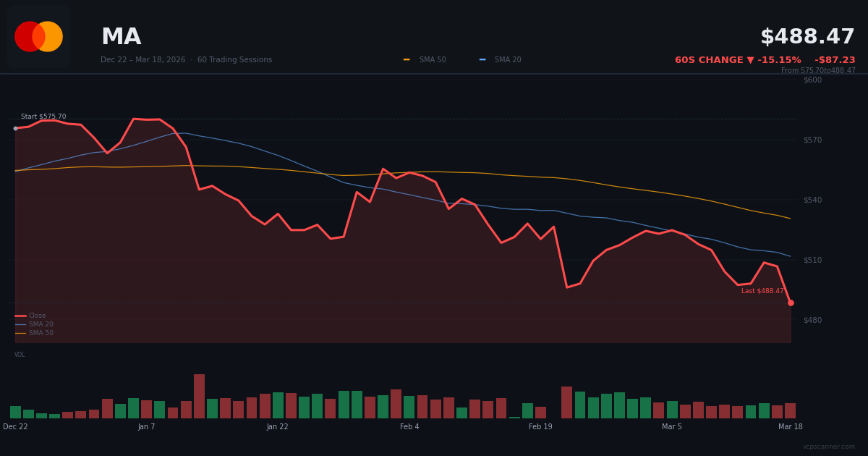The height and width of the screenshot is (456, 868).
Task: Click the $488.47 current price
Action: [807, 37]
